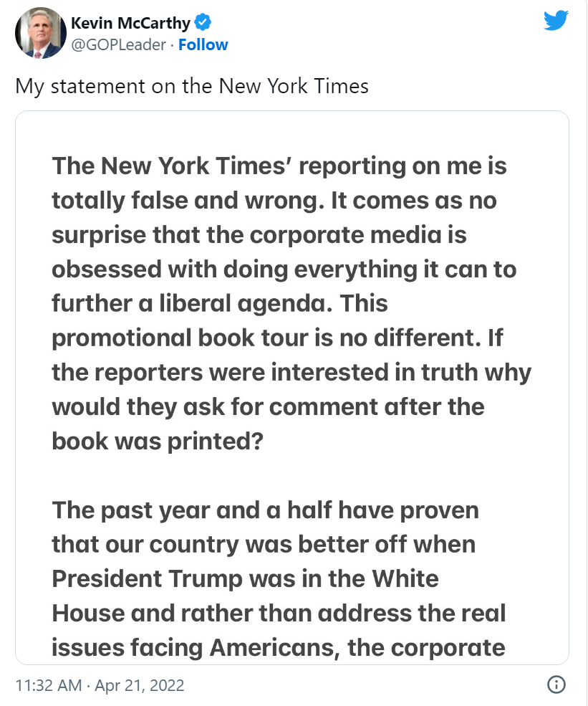588x706 pixels.
Task: Click the 'promotional book tour' line in the image
Action: pos(278,338)
